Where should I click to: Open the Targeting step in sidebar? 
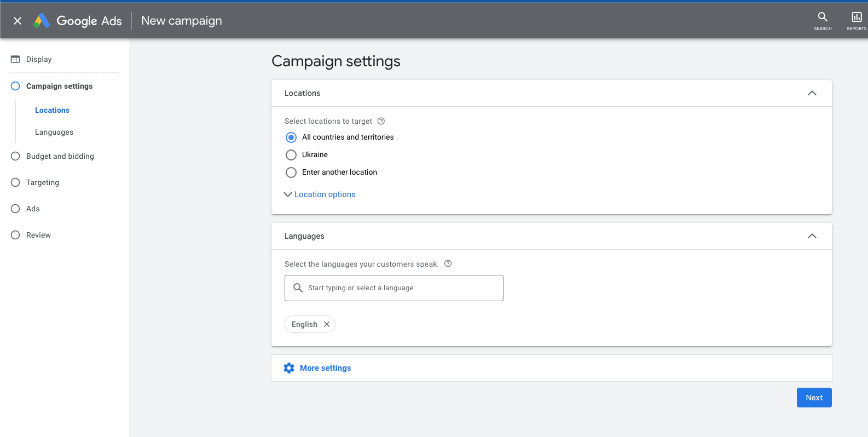[43, 182]
